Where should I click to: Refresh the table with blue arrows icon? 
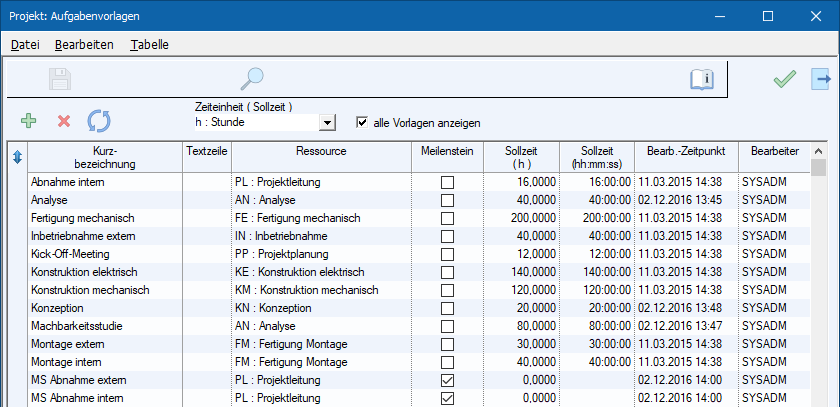click(x=99, y=121)
